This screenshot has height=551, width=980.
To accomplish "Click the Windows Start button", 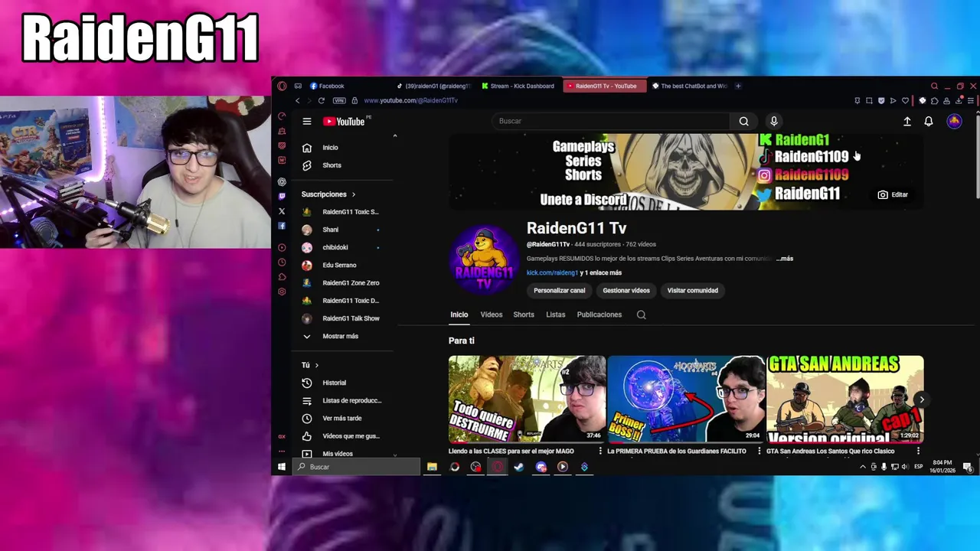I will [282, 467].
